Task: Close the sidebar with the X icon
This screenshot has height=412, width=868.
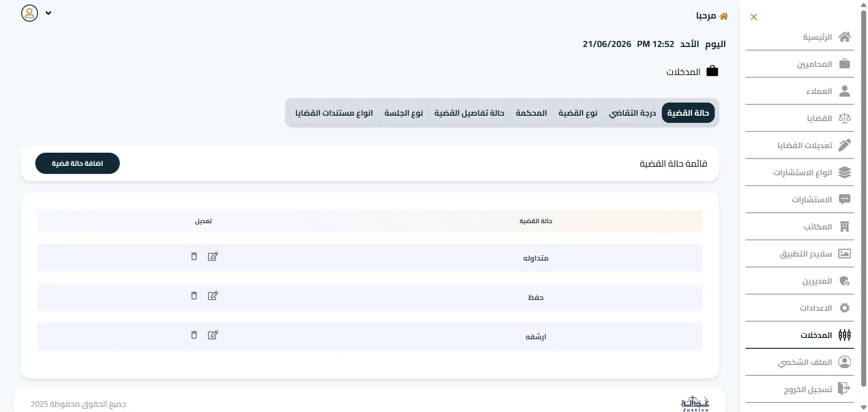Action: coord(754,17)
